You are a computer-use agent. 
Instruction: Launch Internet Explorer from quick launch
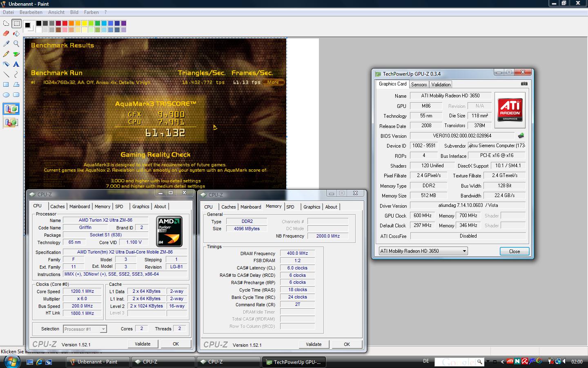click(39, 362)
